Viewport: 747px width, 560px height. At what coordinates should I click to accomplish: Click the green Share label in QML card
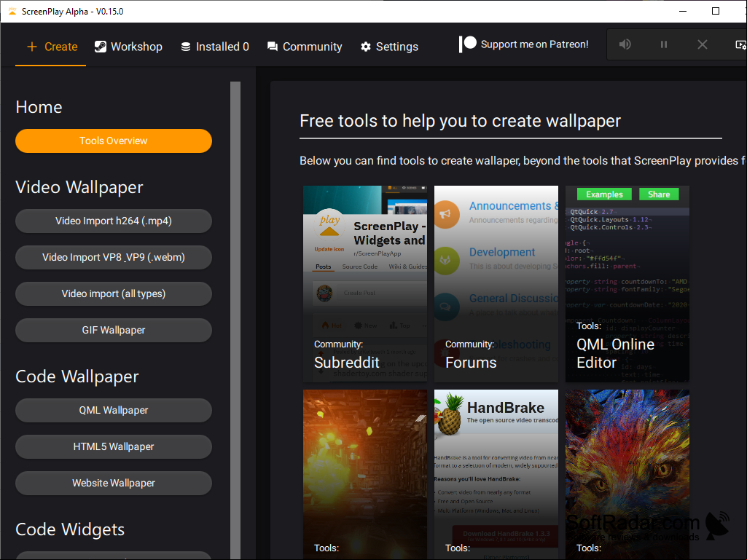(x=659, y=194)
